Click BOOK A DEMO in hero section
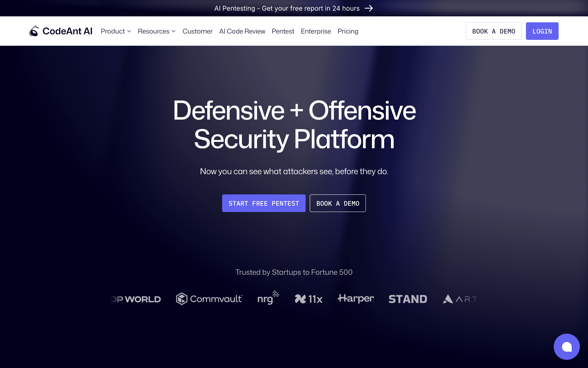588x368 pixels. [338, 203]
